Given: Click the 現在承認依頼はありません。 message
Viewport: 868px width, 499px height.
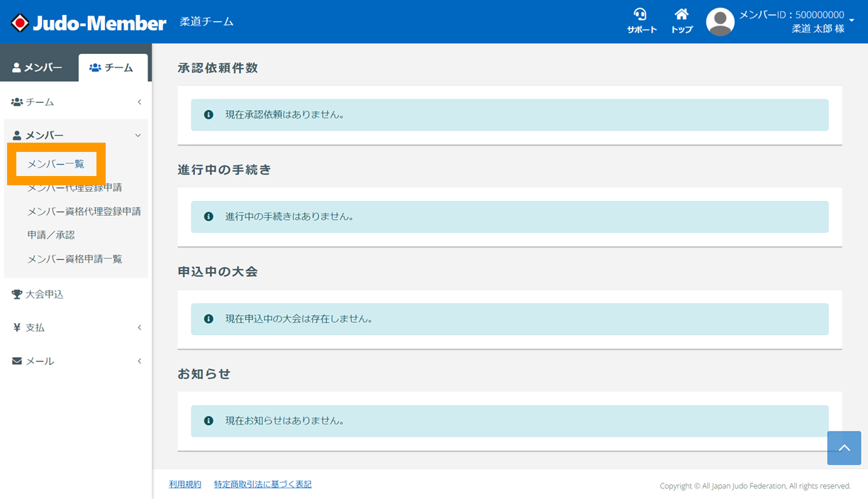Looking at the screenshot, I should pyautogui.click(x=285, y=114).
